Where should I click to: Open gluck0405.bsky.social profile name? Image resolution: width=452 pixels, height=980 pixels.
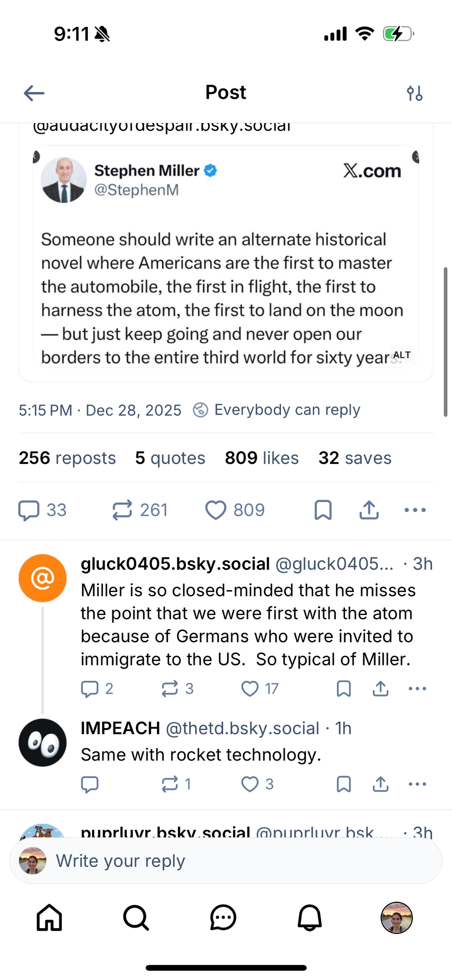(175, 564)
